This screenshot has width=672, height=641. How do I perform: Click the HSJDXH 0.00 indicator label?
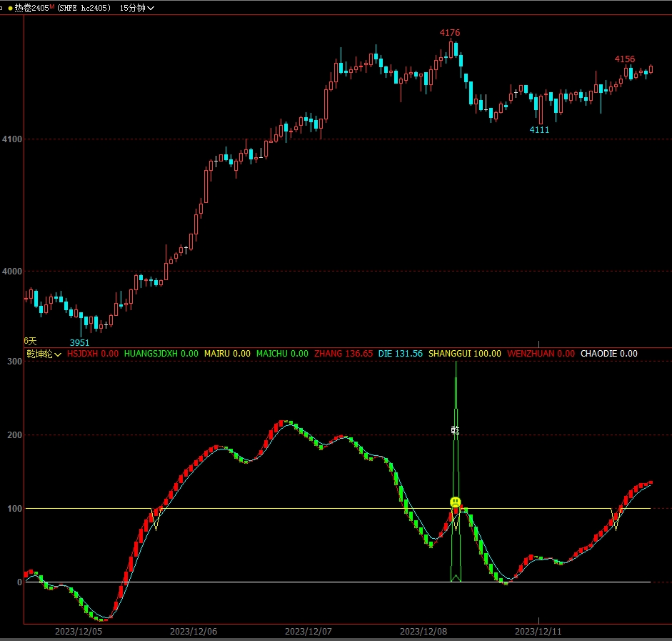pyautogui.click(x=93, y=354)
